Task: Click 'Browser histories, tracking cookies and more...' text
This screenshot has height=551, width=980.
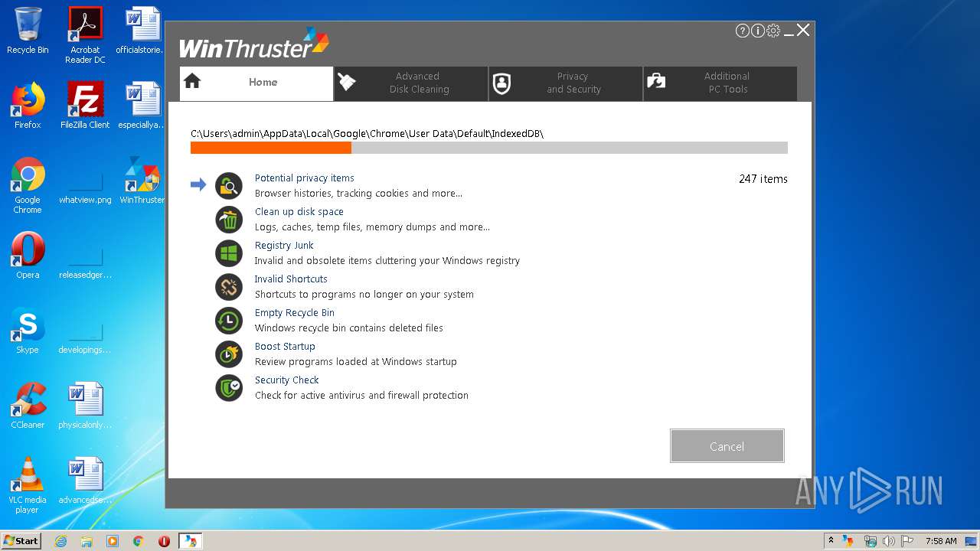Action: pyautogui.click(x=358, y=194)
